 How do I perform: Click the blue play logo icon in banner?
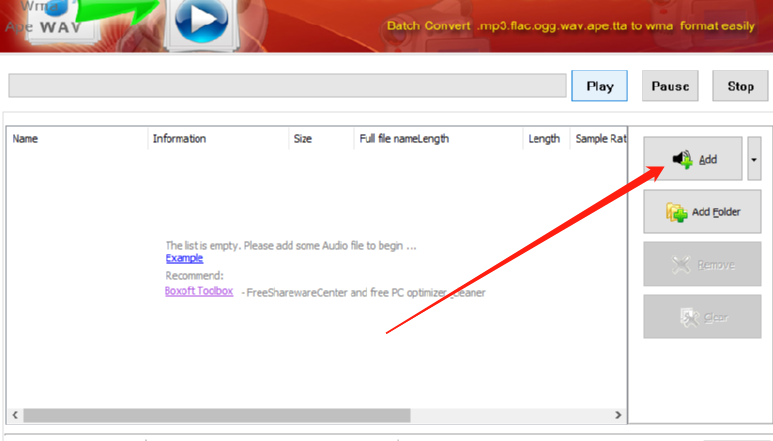pos(202,20)
